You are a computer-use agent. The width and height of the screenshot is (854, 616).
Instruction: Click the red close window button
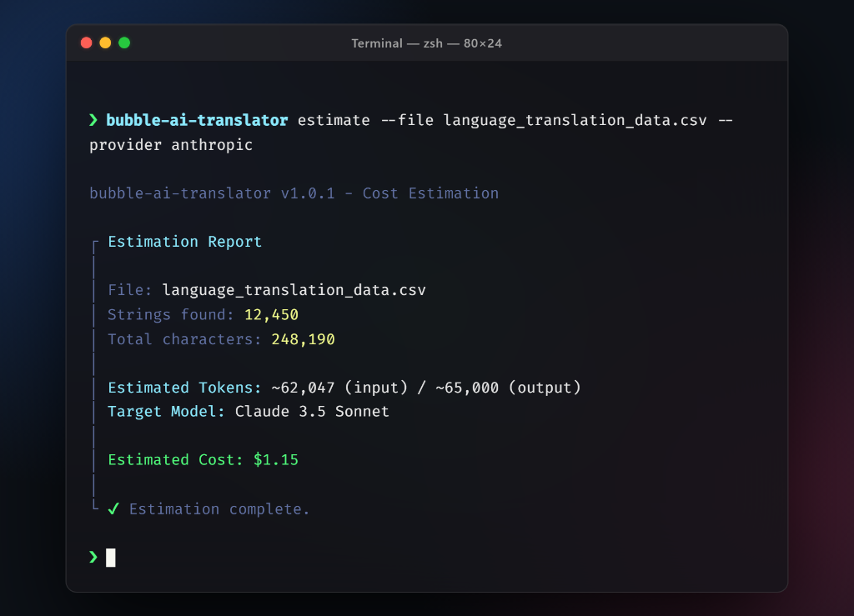tap(86, 43)
